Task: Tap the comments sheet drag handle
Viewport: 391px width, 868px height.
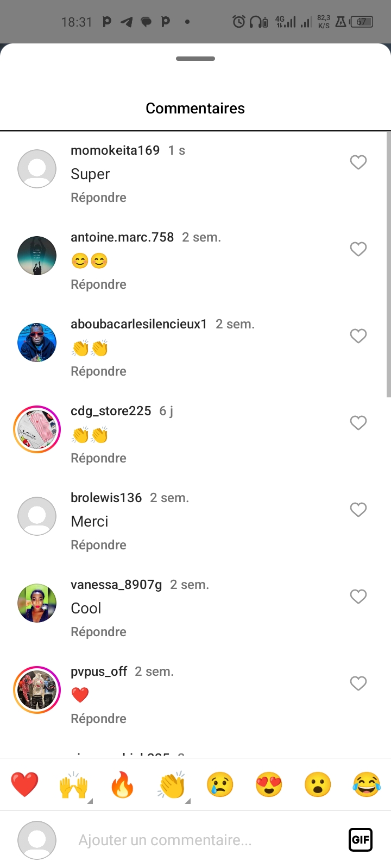Action: click(x=195, y=59)
